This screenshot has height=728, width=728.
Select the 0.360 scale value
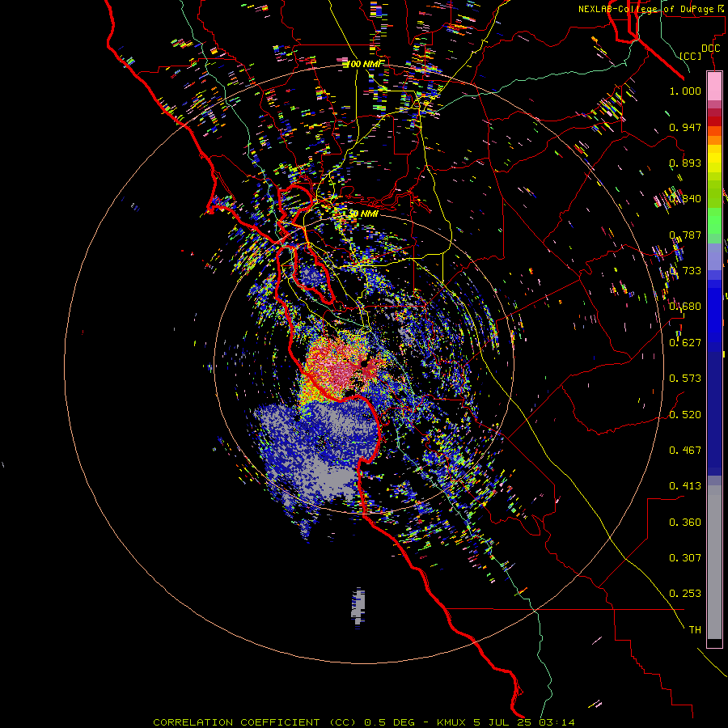(685, 523)
